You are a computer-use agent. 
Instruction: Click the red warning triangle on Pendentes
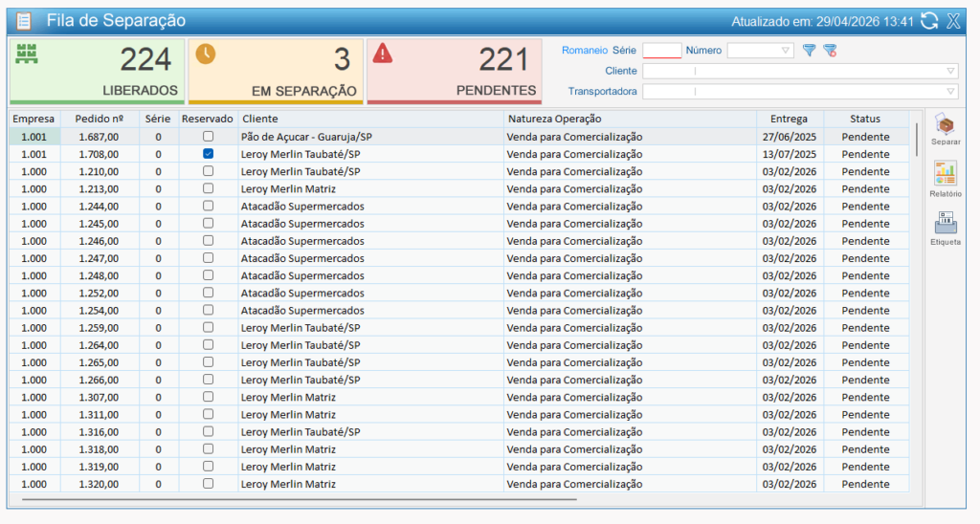(x=383, y=54)
